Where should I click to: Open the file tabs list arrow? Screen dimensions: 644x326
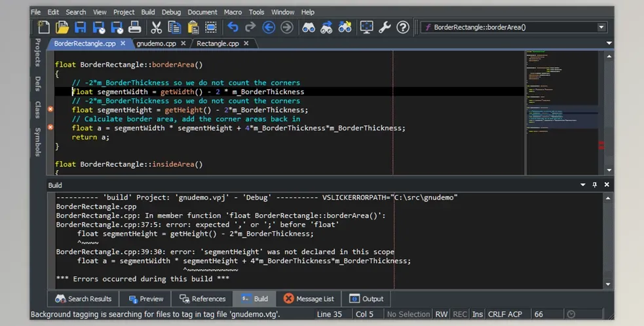[609, 43]
